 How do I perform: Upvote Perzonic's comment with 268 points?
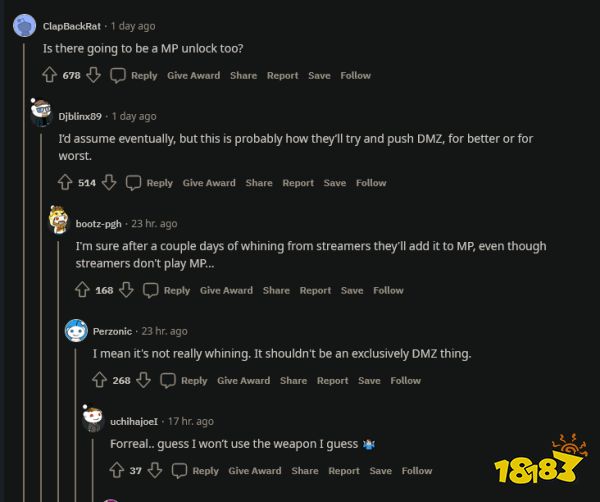point(100,380)
